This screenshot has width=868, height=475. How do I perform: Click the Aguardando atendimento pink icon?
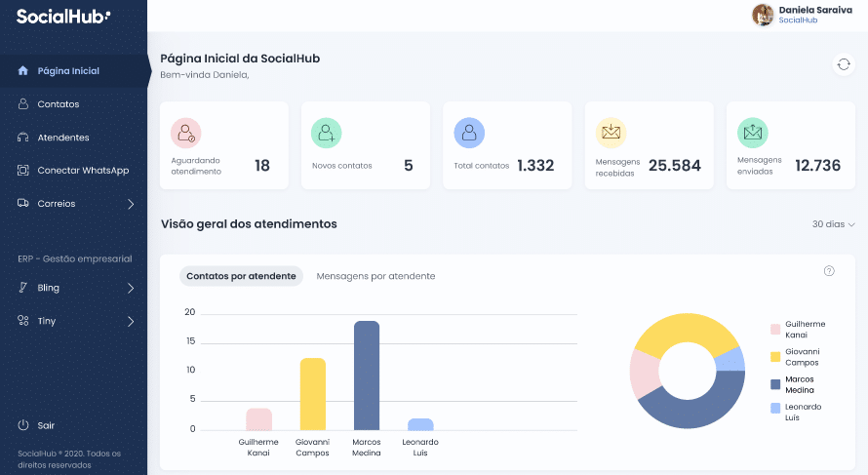pos(185,133)
